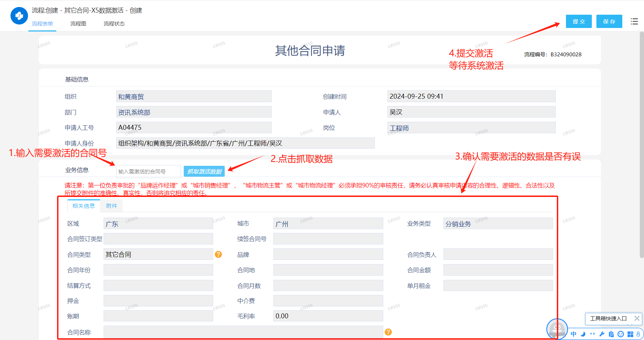Click the 部门 field showing 资讯系统部

194,112
